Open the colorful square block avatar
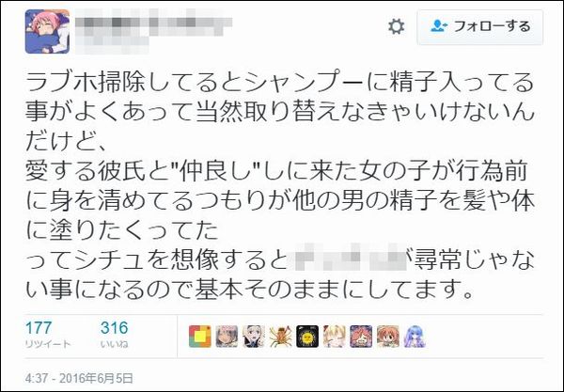The image size is (564, 392). point(200,337)
